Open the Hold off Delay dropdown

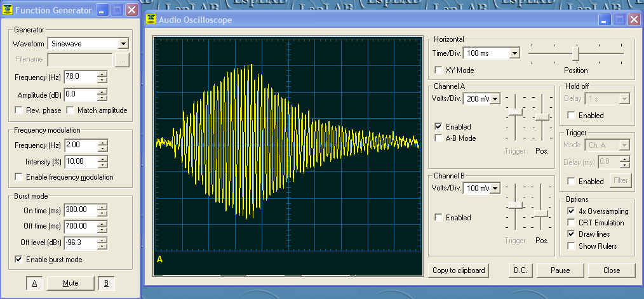pos(624,98)
